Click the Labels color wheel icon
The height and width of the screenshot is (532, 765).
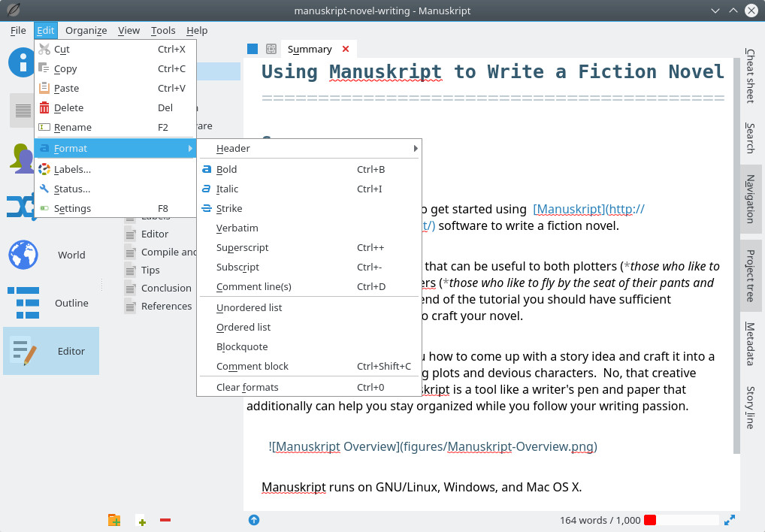pyautogui.click(x=44, y=169)
